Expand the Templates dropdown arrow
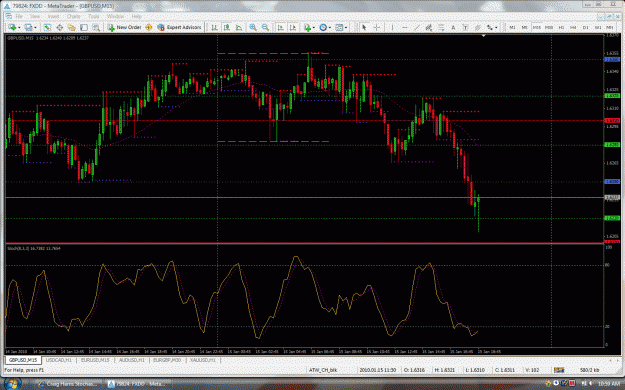Image resolution: width=625 pixels, height=390 pixels. 346,28
